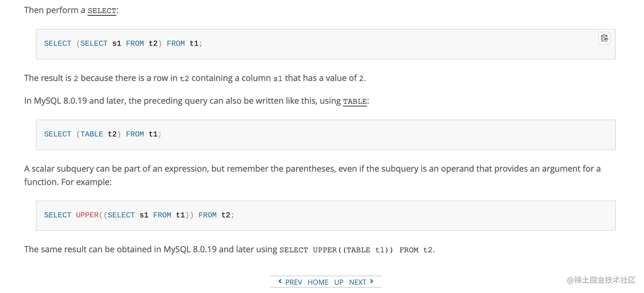Click the 'MySQL 8.0.19 and later' paragraph text

170,101
